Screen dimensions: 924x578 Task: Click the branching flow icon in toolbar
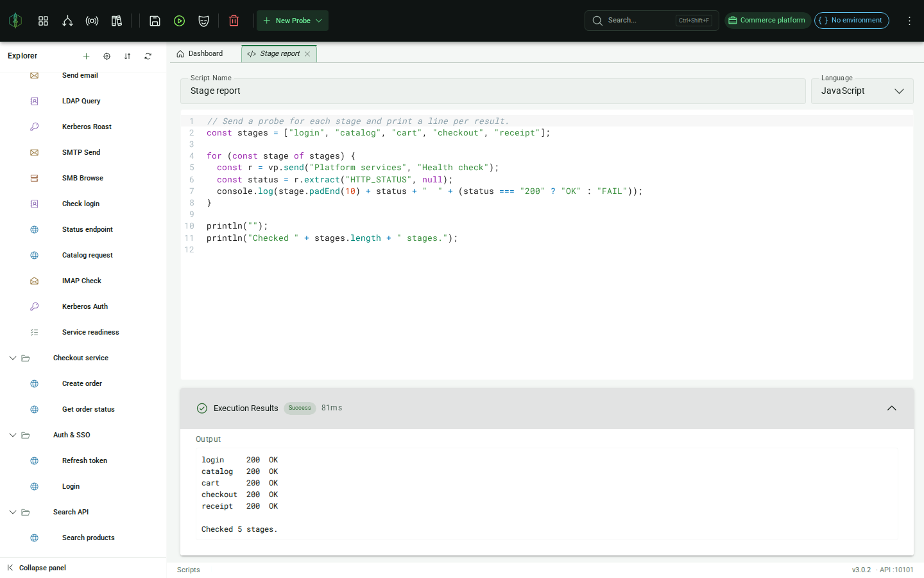click(67, 21)
